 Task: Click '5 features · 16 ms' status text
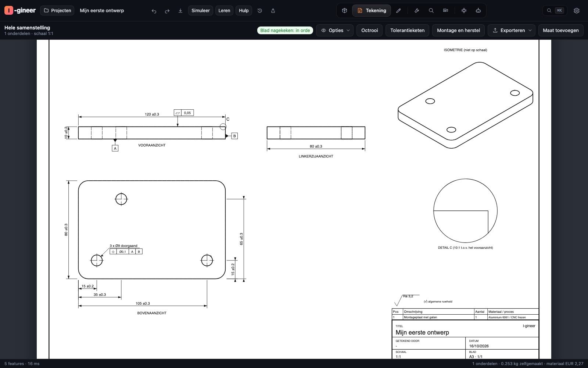[22, 364]
